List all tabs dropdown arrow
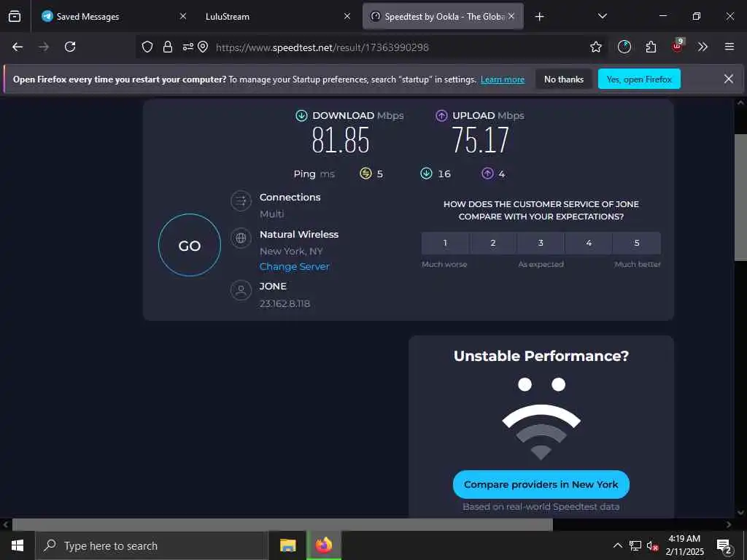The height and width of the screenshot is (560, 747). coord(603,16)
